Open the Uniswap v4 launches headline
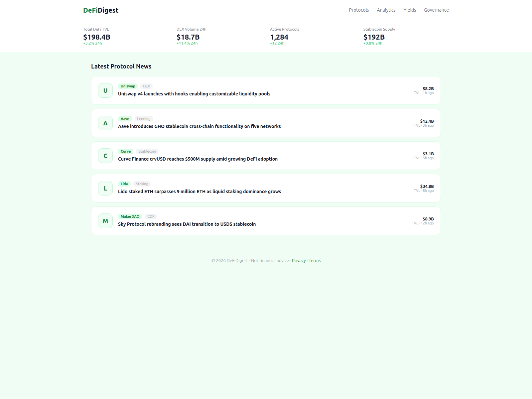 pos(194,94)
